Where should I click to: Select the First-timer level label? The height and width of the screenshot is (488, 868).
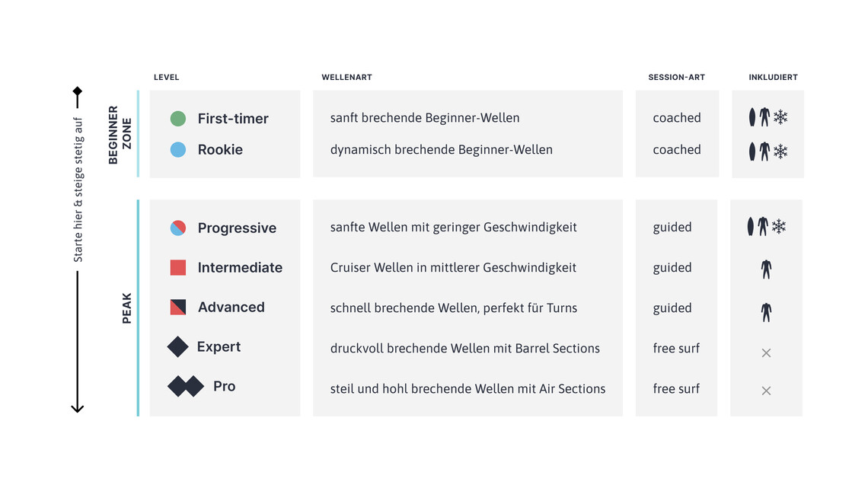click(233, 119)
